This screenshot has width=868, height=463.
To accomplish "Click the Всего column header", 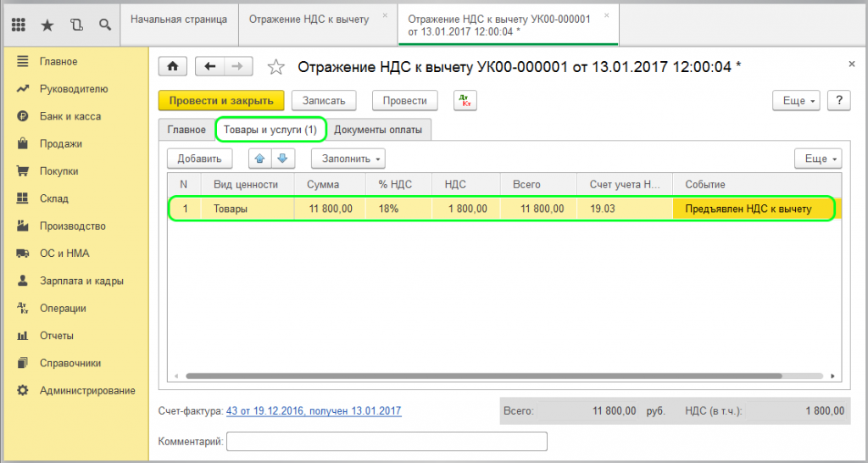I will (538, 184).
